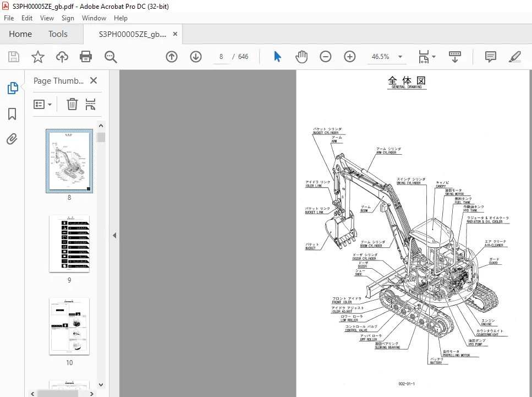Expand the page fit options arrow
532x397 pixels.
tap(434, 57)
